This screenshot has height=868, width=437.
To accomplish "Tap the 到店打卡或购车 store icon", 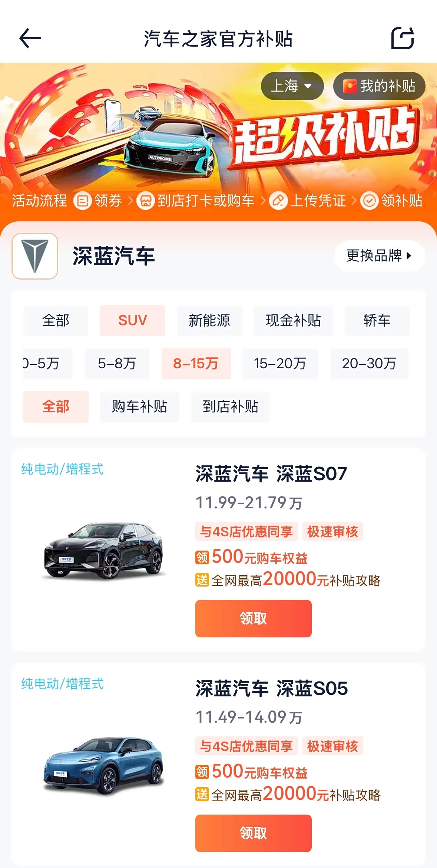I will (x=145, y=201).
